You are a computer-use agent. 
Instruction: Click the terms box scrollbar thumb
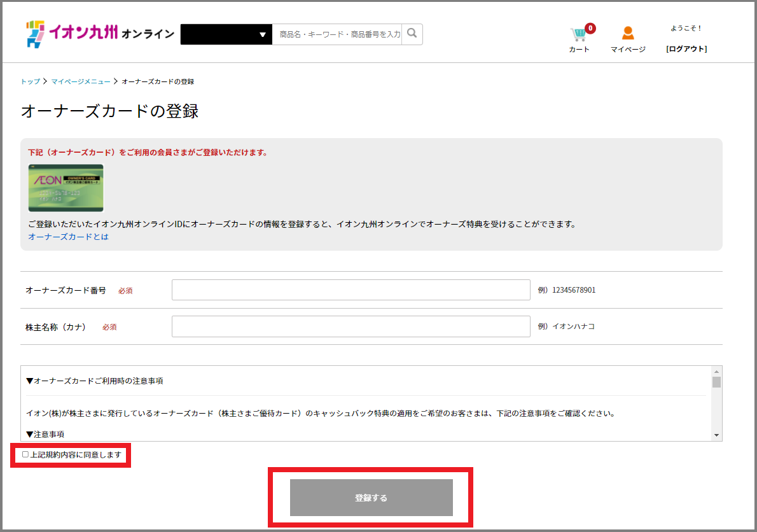716,382
